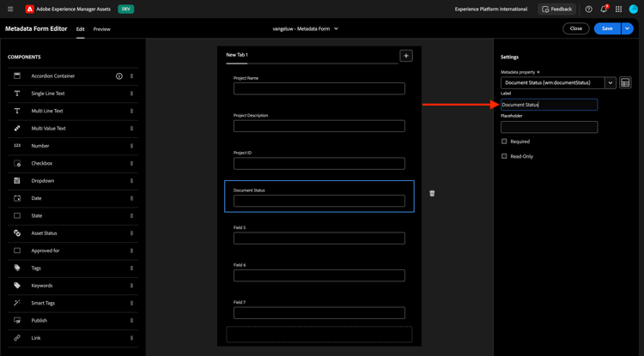644x356 pixels.
Task: Grab the drag handle for Tags component
Action: [132, 268]
